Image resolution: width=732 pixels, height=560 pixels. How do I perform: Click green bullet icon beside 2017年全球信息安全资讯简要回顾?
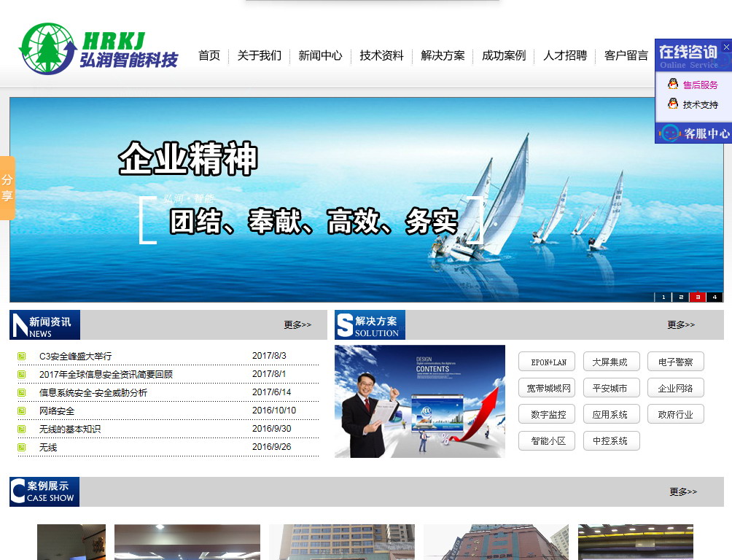(x=21, y=375)
